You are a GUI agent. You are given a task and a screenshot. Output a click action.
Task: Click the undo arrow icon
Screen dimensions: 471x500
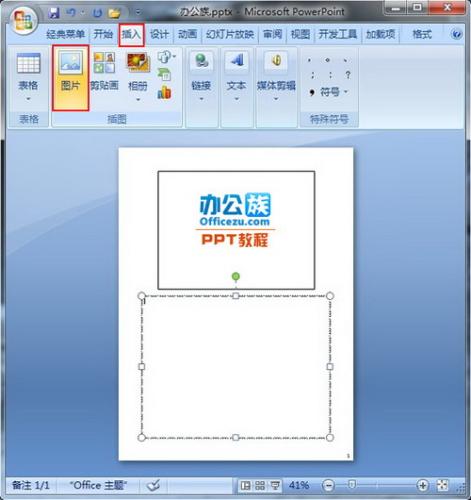(71, 13)
